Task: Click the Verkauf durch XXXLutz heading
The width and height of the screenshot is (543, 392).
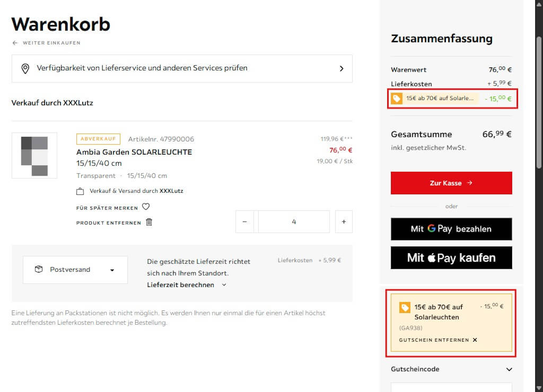Action: pos(52,103)
